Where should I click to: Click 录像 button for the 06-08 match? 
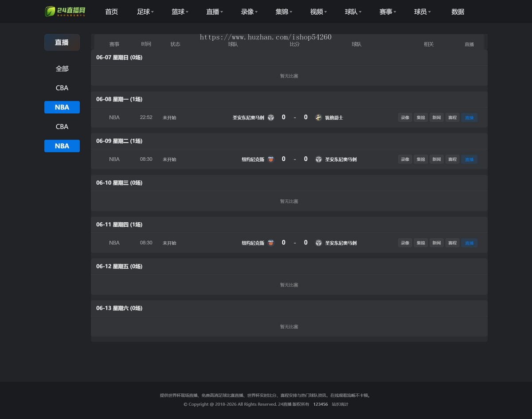click(405, 117)
